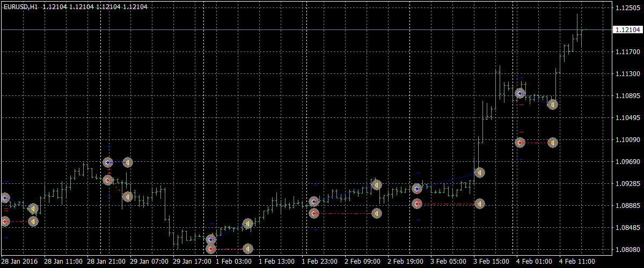
Task: Click the red sell arrow marker at 28 Jan 21:00
Action: (x=108, y=180)
